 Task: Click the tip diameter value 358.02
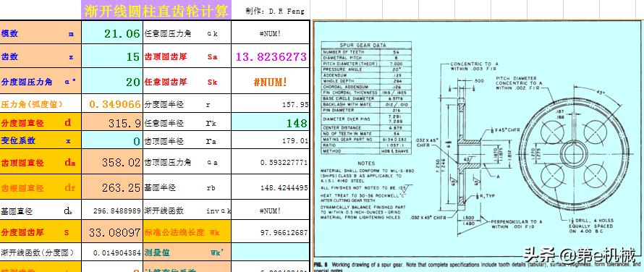point(112,162)
